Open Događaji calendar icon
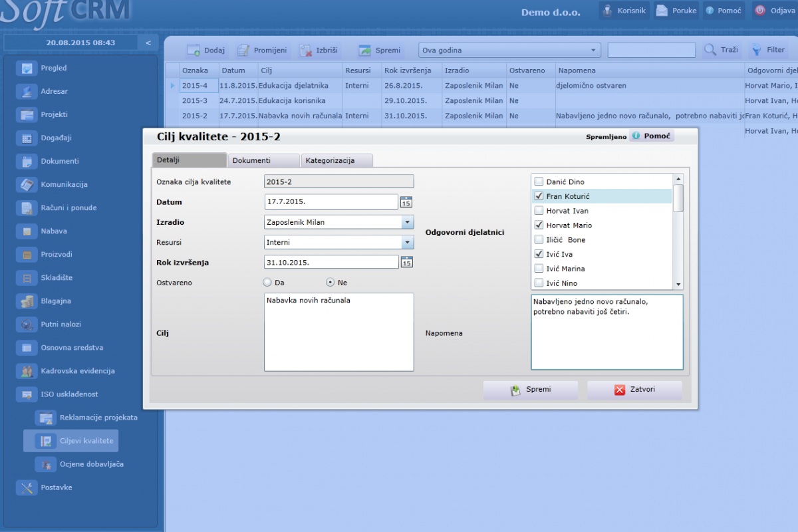This screenshot has height=532, width=798. coord(27,138)
